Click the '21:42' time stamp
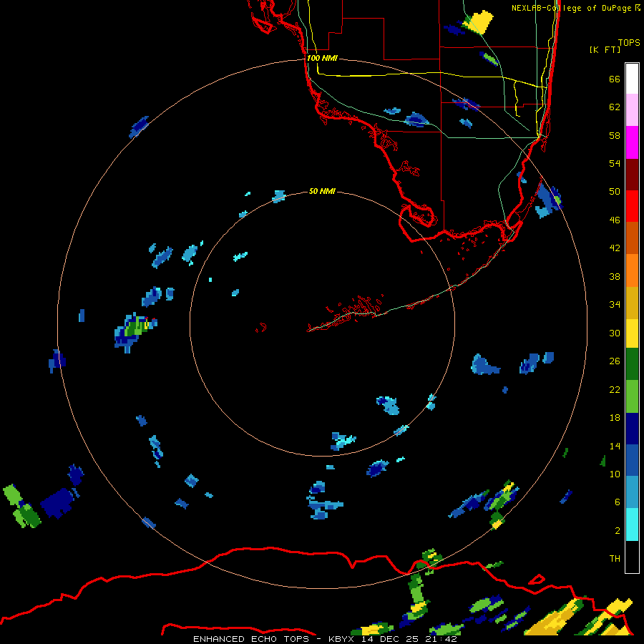The height and width of the screenshot is (644, 644). click(x=441, y=639)
